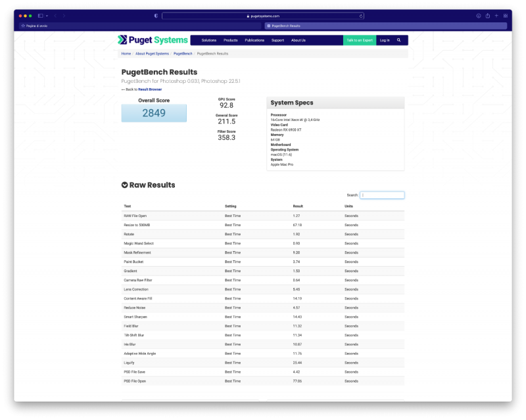Click the General Score value 211.5
The height and width of the screenshot is (420, 526).
click(226, 122)
